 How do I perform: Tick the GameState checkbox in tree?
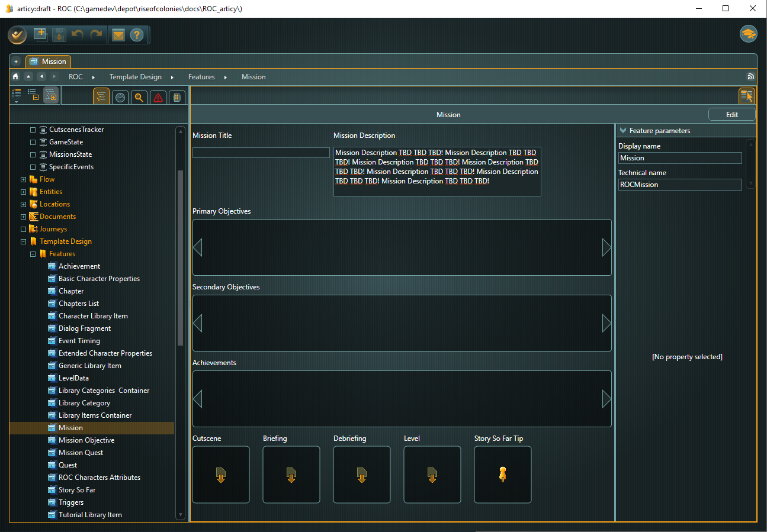[33, 142]
